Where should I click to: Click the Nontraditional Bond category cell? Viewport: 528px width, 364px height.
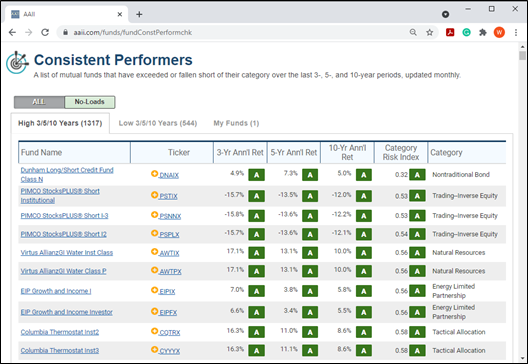tap(461, 174)
